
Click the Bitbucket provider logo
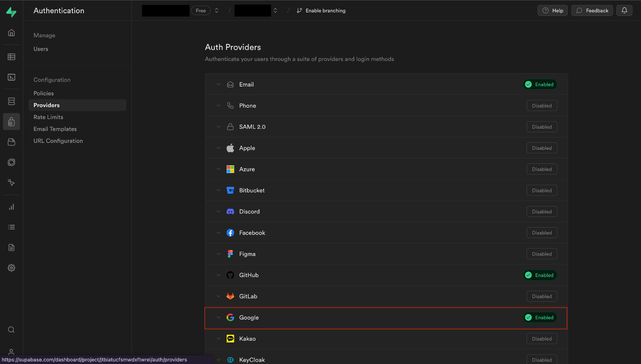coord(230,190)
